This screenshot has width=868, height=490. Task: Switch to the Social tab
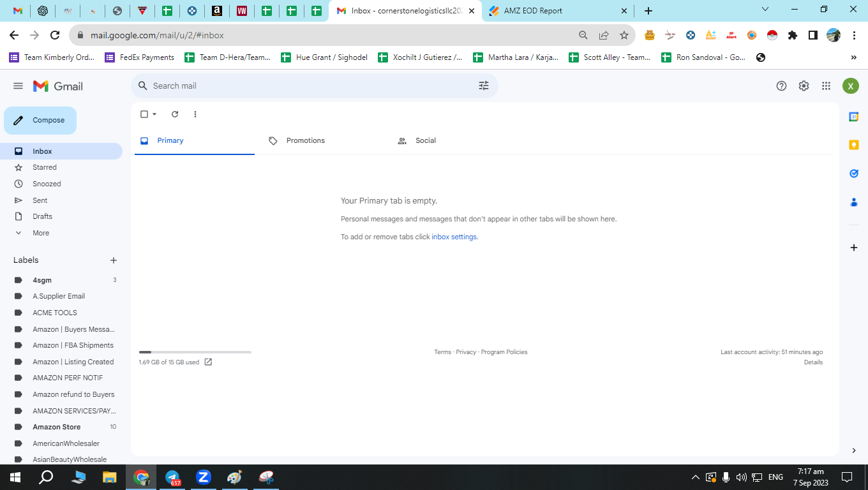tap(452, 140)
